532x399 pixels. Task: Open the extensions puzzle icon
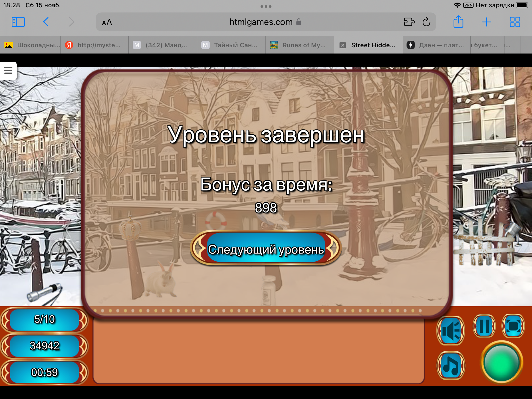[409, 22]
